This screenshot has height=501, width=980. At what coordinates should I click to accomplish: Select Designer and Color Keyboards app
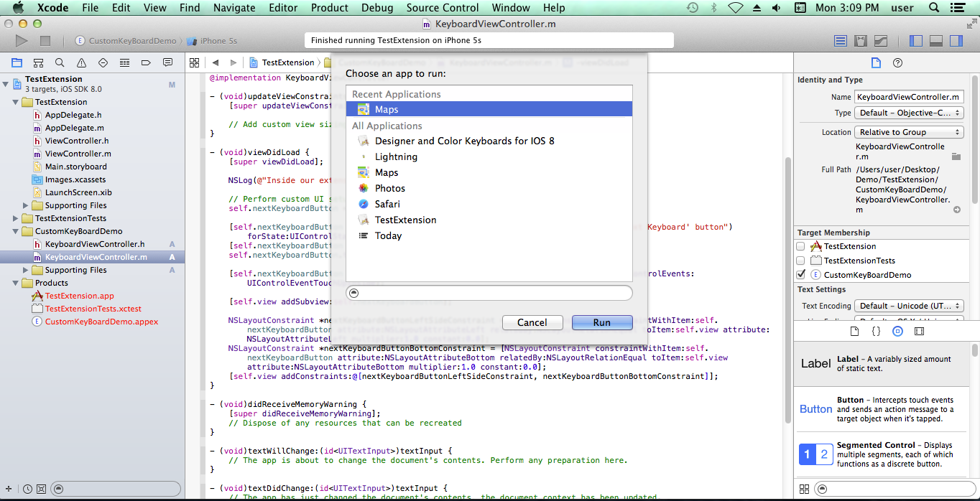point(489,141)
